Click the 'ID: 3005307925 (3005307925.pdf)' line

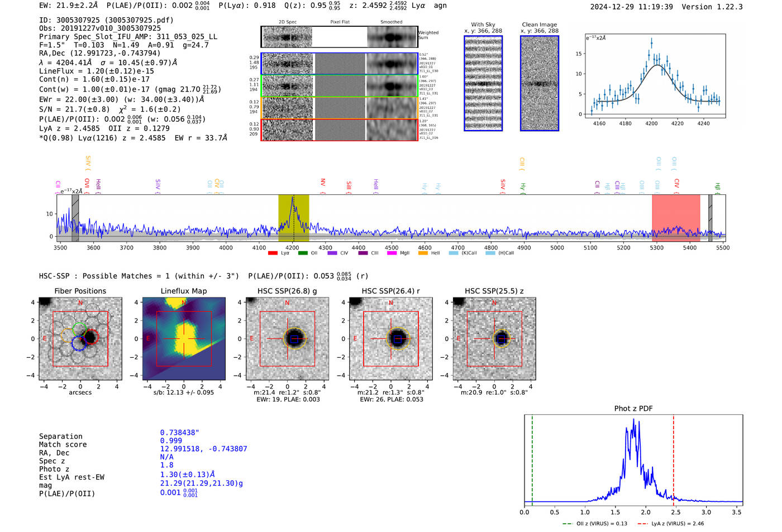pyautogui.click(x=106, y=20)
